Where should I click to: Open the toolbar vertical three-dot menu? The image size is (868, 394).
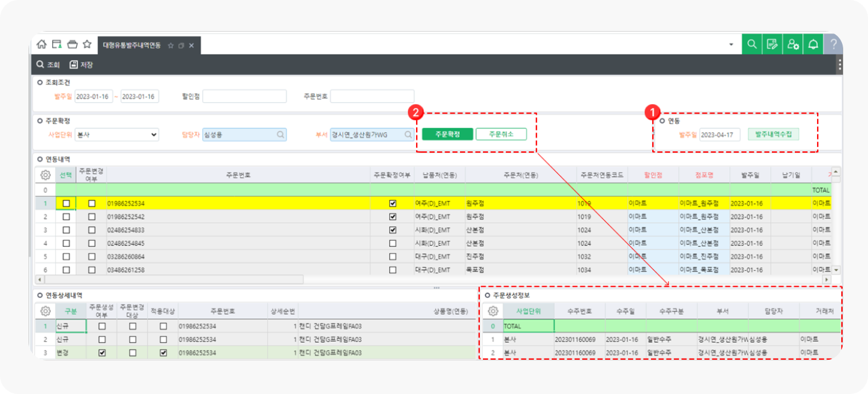coord(839,65)
